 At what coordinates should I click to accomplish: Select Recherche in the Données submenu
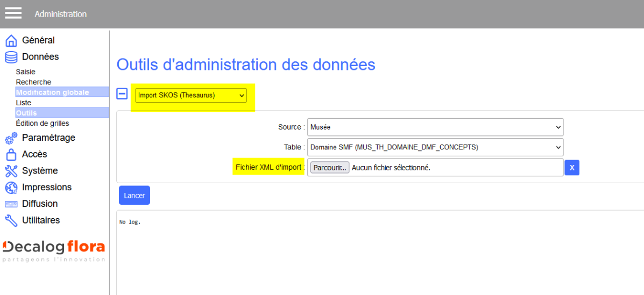pyautogui.click(x=33, y=82)
